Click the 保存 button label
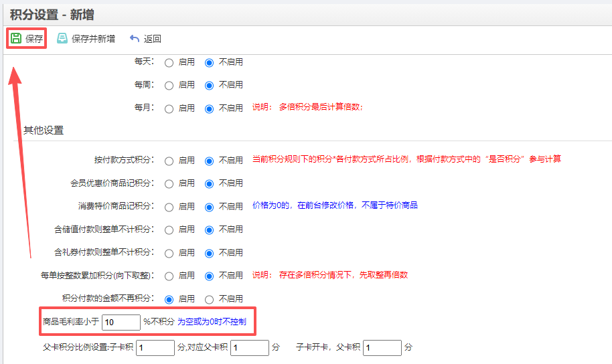The height and width of the screenshot is (364, 612). [34, 39]
